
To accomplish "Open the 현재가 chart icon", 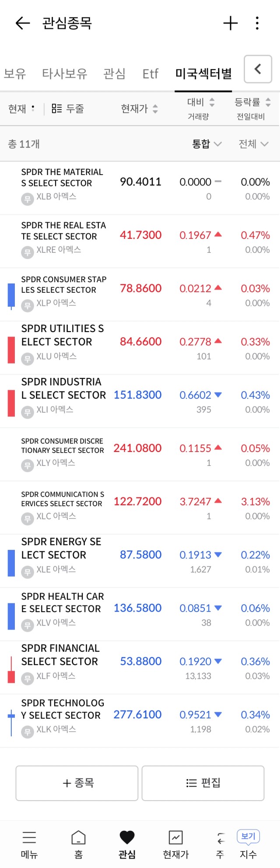I will pos(176,837).
